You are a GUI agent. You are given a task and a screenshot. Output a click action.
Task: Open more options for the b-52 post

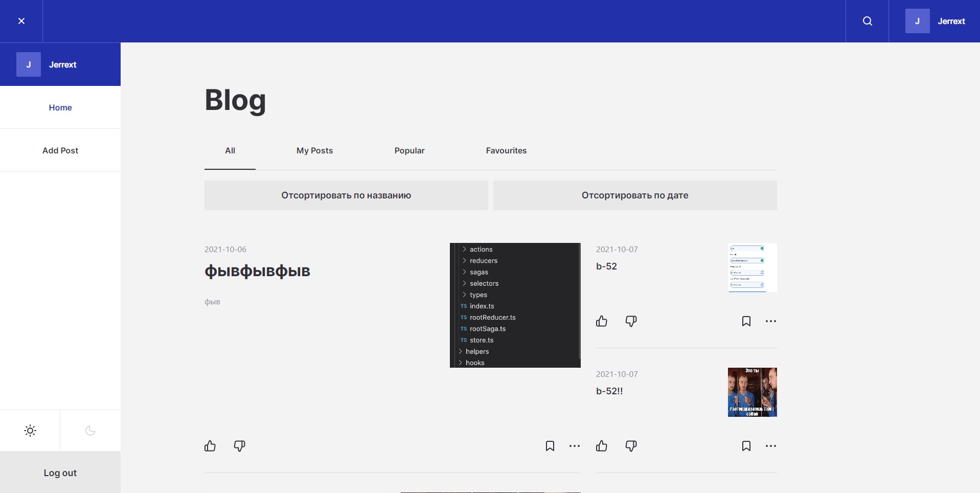(771, 321)
